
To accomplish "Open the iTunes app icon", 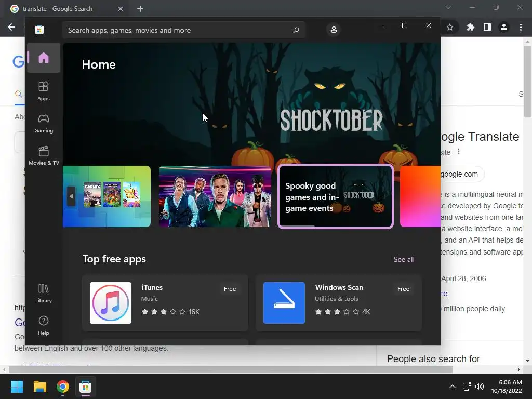I will coord(111,303).
